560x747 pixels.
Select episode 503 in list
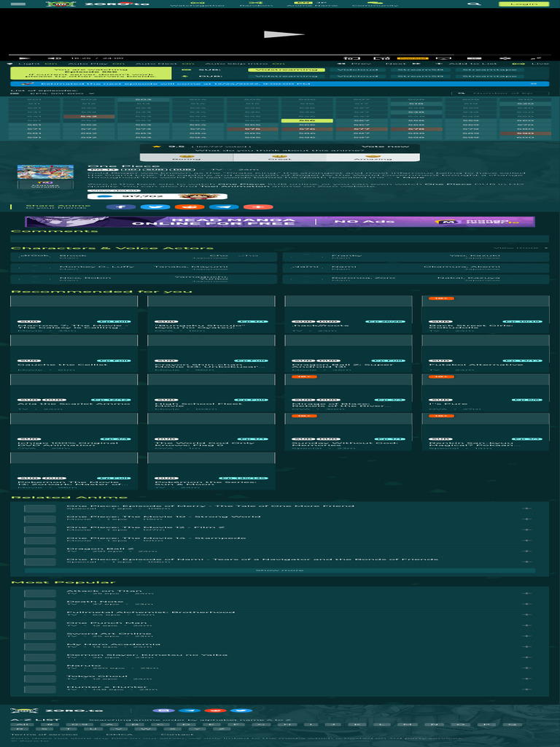(x=143, y=100)
